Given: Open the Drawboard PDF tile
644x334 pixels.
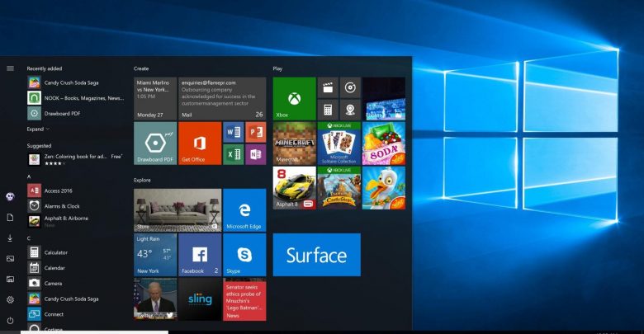Looking at the screenshot, I should coord(155,143).
